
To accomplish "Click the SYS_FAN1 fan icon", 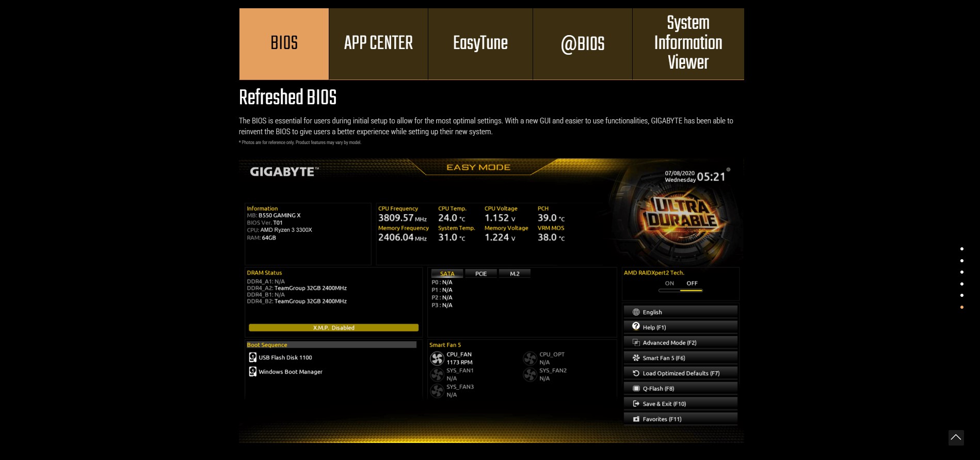I will 437,374.
